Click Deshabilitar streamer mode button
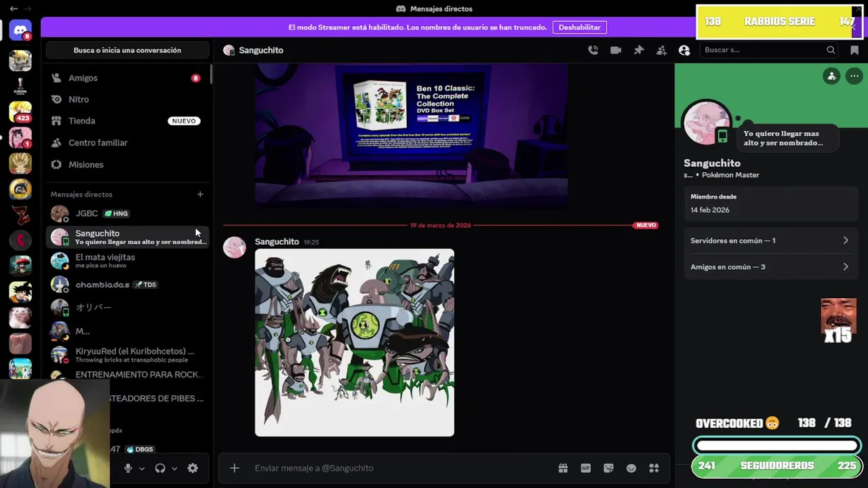 click(x=579, y=27)
